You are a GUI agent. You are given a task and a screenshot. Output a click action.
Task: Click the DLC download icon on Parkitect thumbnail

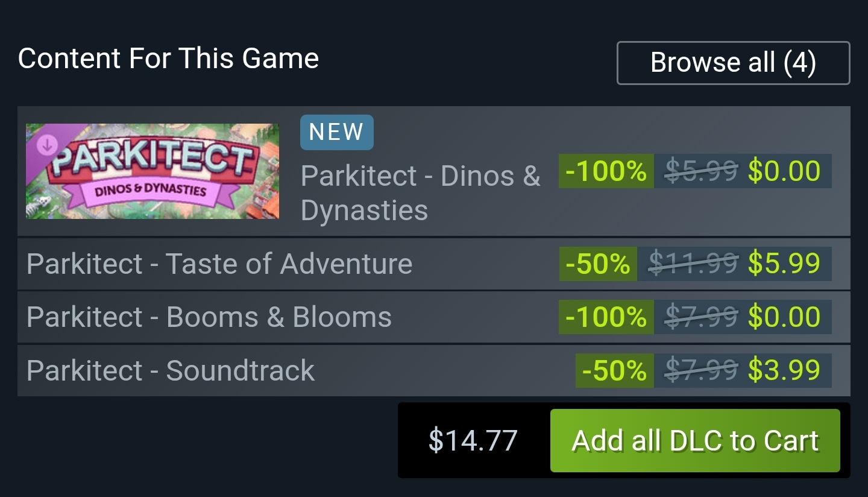[48, 145]
